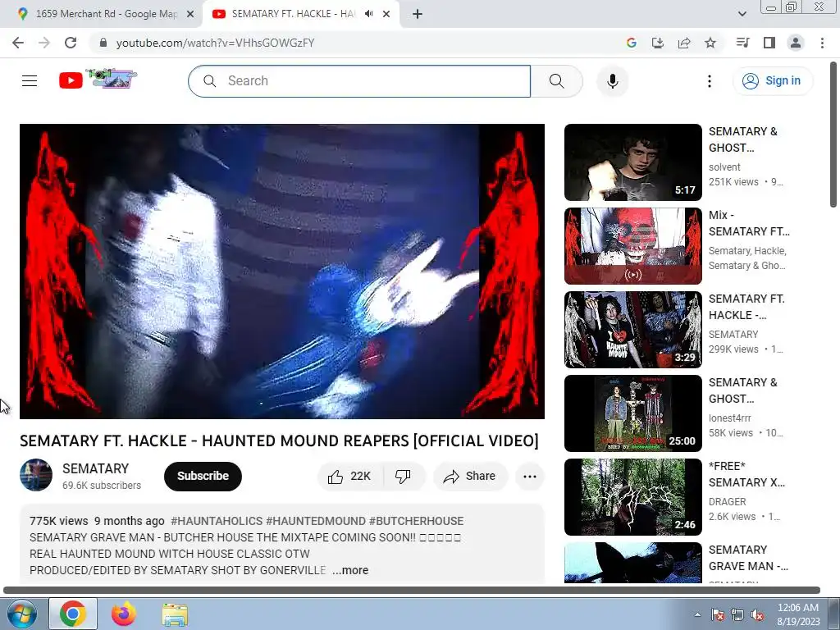This screenshot has width=840, height=630.
Task: Select the SEMATARY FT. HACKLE YouTube tab
Action: click(292, 14)
